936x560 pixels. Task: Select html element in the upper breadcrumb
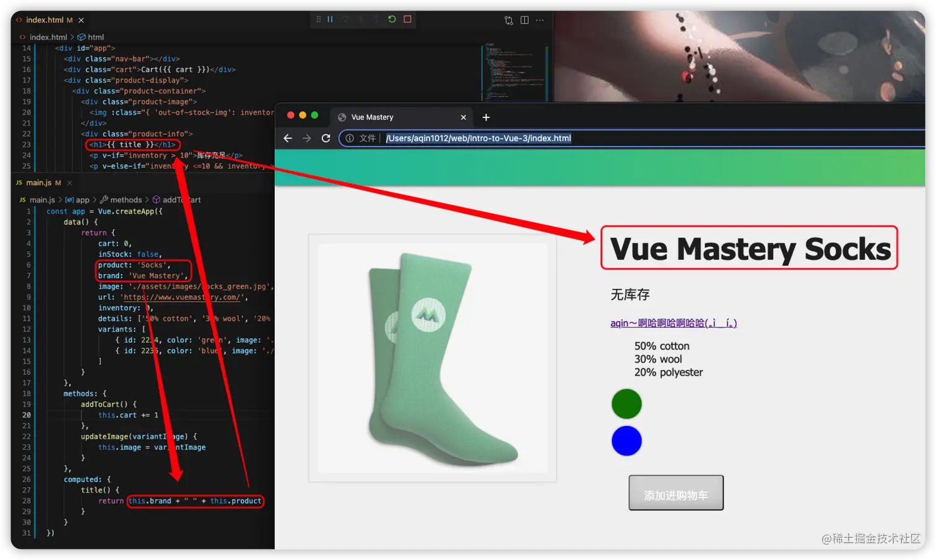(91, 37)
